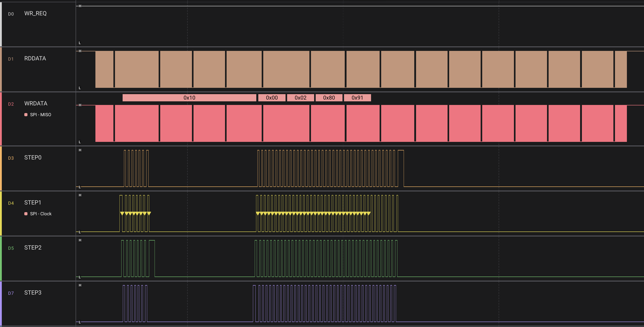Select the 0x00 decoded byte bubble
Screen dimensions: 644x327
pyautogui.click(x=272, y=98)
